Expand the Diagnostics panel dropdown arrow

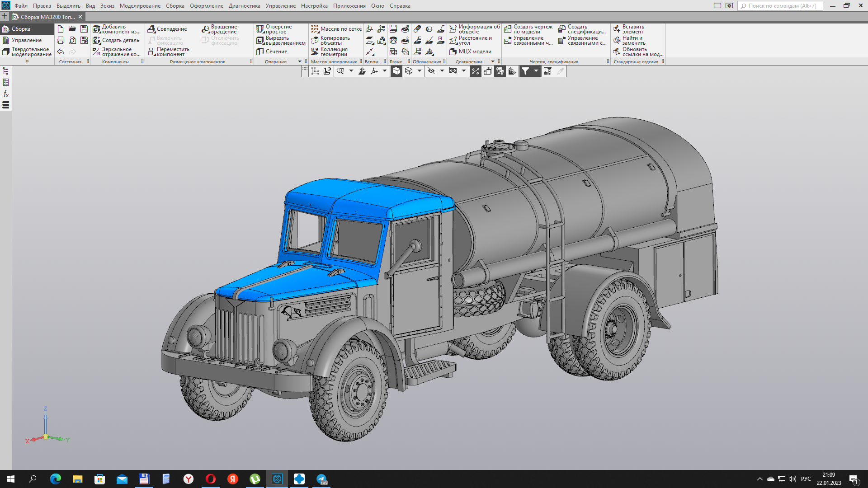click(x=493, y=61)
